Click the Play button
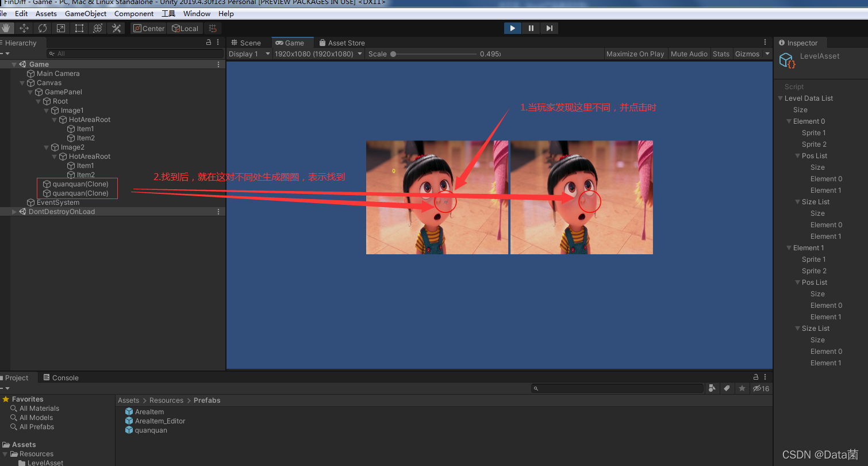Viewport: 868px width, 466px height. 512,28
